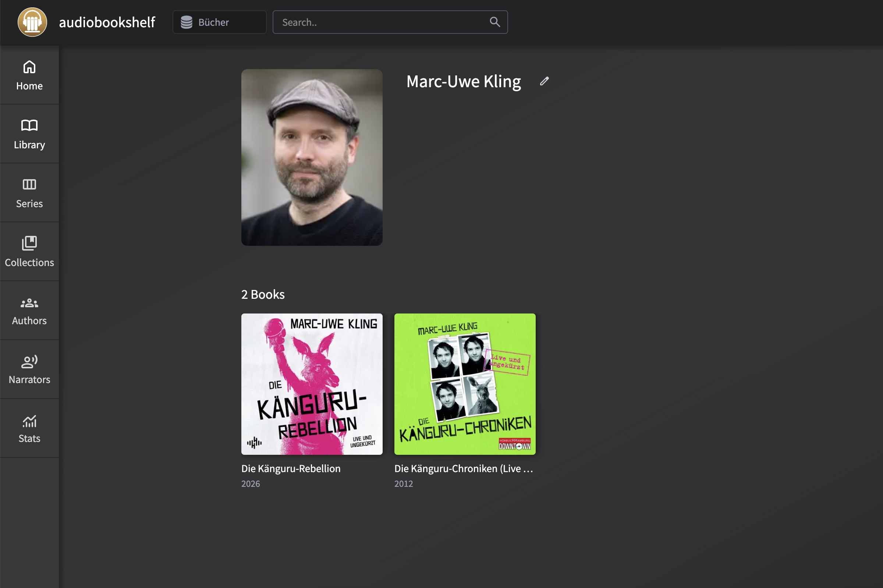Screen dimensions: 883x588
Task: Click the library database icon
Action: [186, 22]
